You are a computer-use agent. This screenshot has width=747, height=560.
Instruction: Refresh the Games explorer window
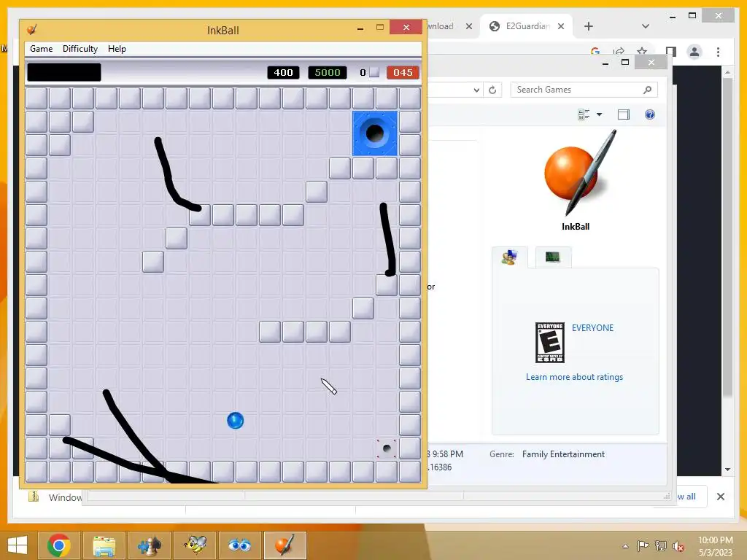[492, 90]
